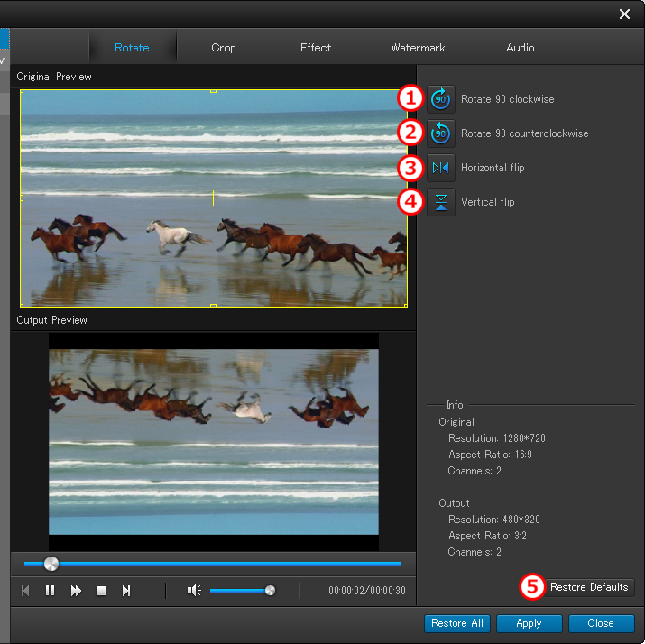Click the Close button at bottom
Screen dimensions: 645x644
601,623
